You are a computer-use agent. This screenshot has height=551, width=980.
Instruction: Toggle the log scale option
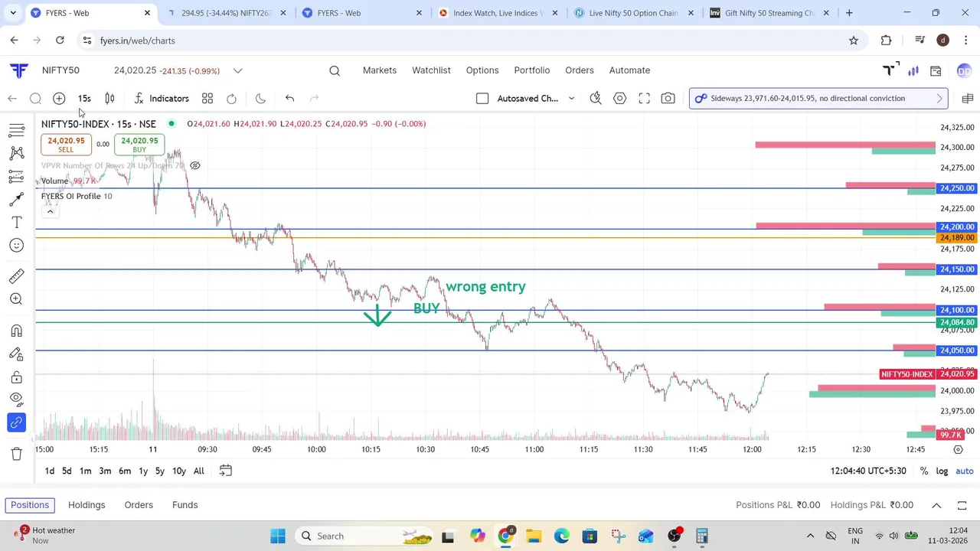point(942,471)
